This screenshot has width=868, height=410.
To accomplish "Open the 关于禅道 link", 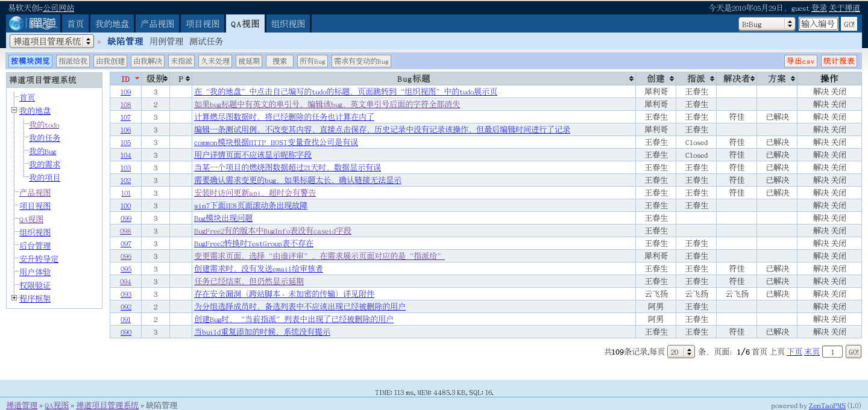I will click(844, 8).
